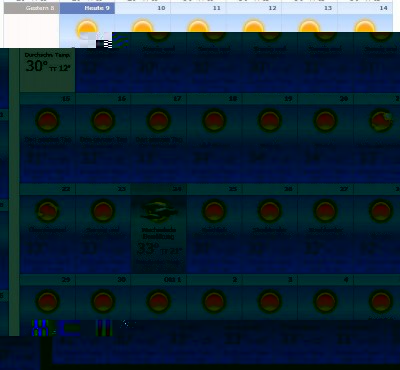Screen dimensions: 400x370
Task: Open the weather icon for day 23
Action: tap(103, 211)
